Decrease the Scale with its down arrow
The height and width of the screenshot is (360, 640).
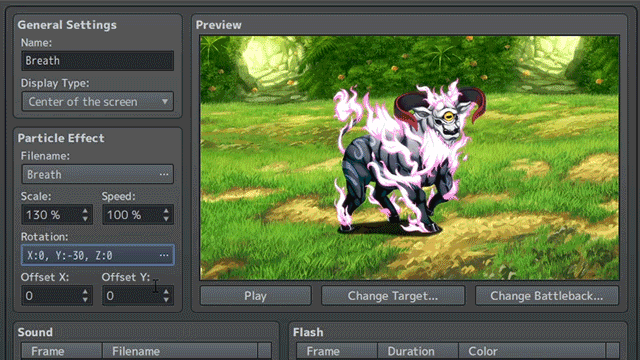click(85, 219)
